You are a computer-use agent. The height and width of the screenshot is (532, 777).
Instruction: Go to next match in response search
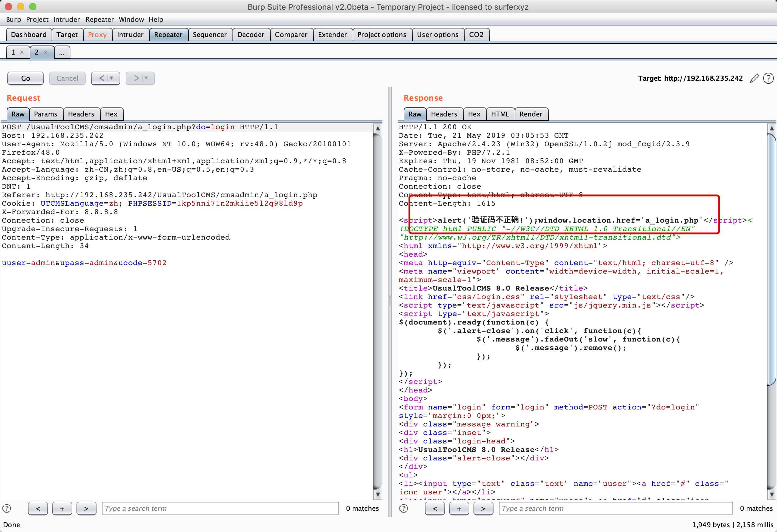(483, 508)
